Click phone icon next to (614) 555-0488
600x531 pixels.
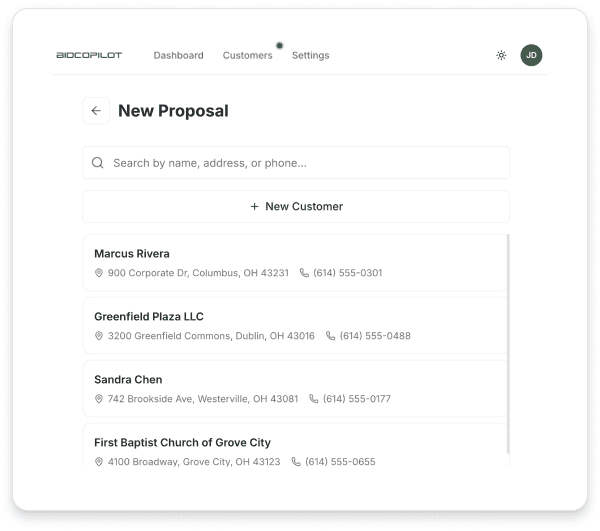[x=330, y=336]
